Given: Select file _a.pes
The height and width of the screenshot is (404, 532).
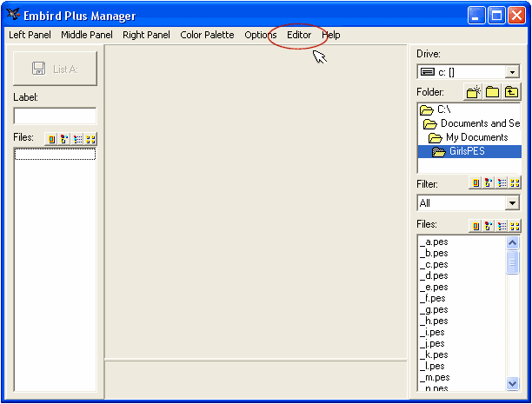Looking at the screenshot, I should (x=434, y=242).
